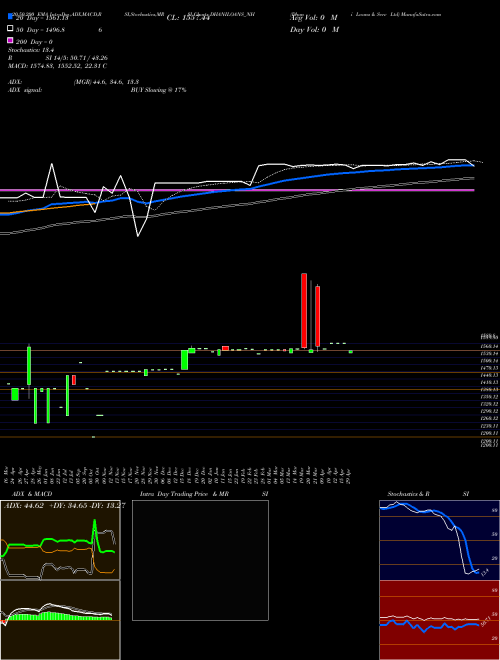Click the 'ADX: 44.62 +DY: 34.65 -DY: 13.27' readout
Image resolution: width=500 pixels, height=660 pixels.
(x=64, y=506)
